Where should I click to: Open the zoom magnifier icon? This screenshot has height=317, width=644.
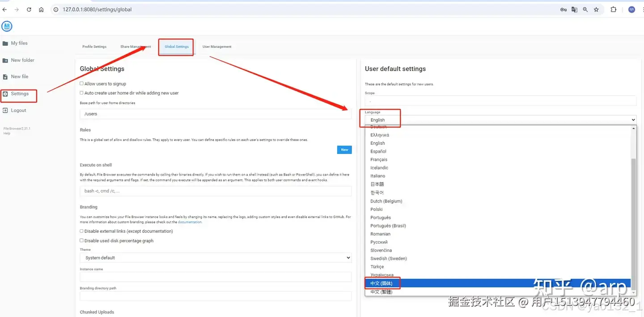pos(585,9)
